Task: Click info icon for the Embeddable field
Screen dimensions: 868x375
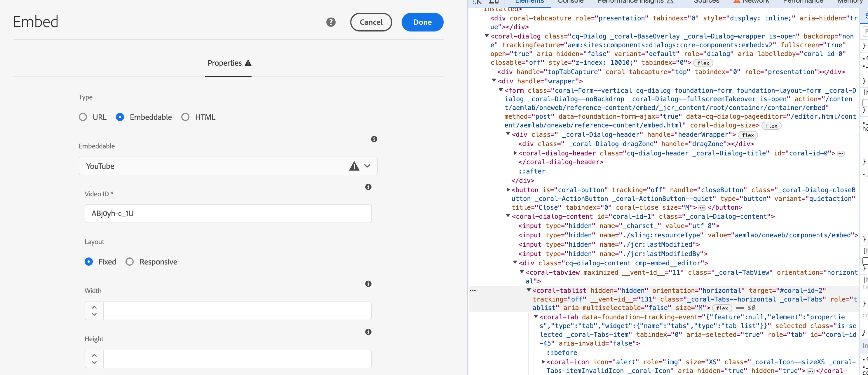Action: (x=374, y=139)
